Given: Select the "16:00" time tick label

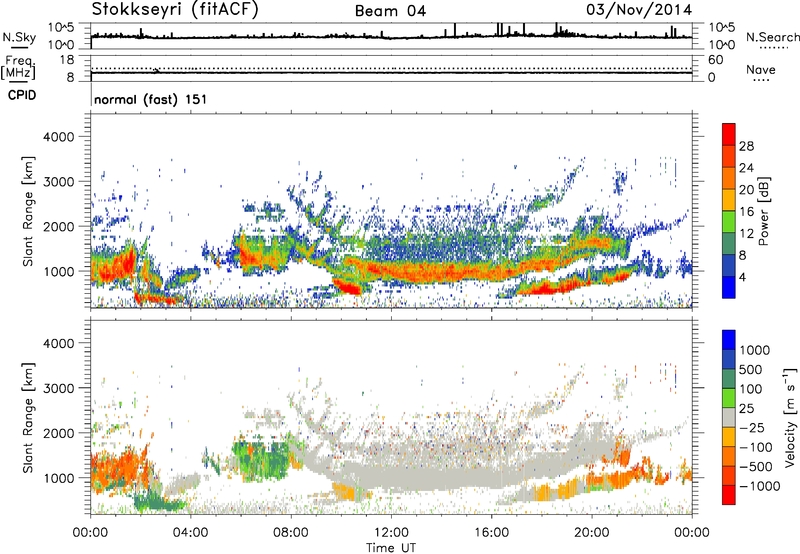Looking at the screenshot, I should pyautogui.click(x=491, y=533).
